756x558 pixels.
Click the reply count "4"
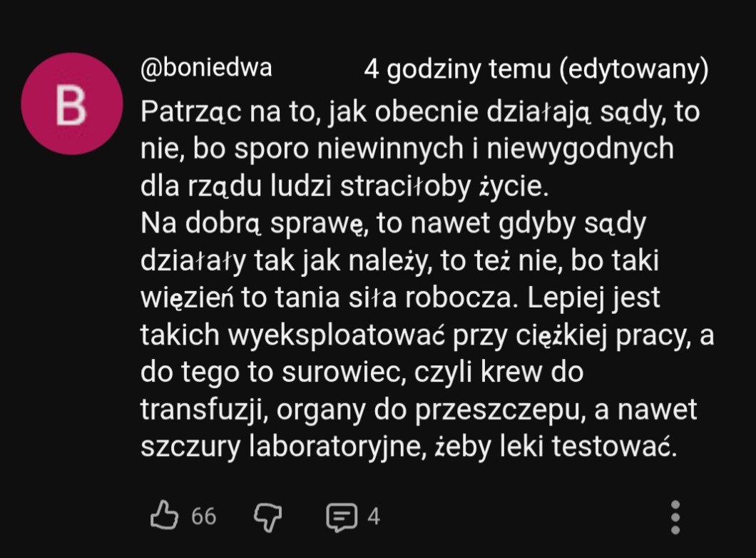(374, 517)
